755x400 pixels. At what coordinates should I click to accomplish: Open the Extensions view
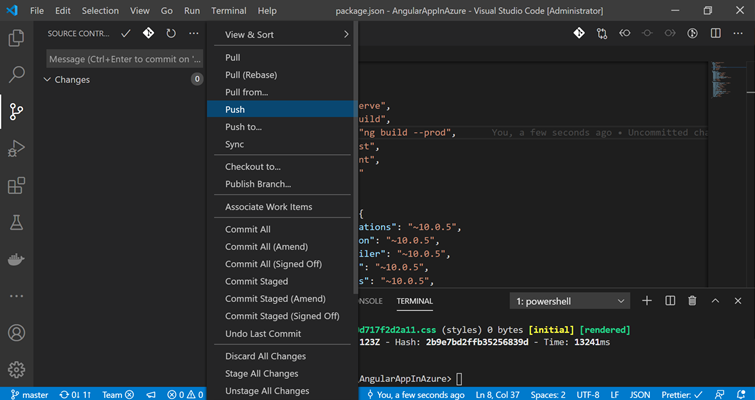tap(16, 186)
